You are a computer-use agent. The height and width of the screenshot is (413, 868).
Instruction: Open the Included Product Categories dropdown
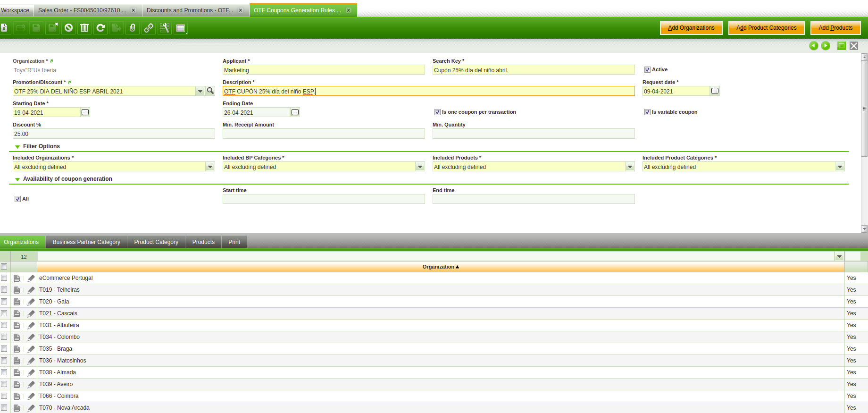840,167
